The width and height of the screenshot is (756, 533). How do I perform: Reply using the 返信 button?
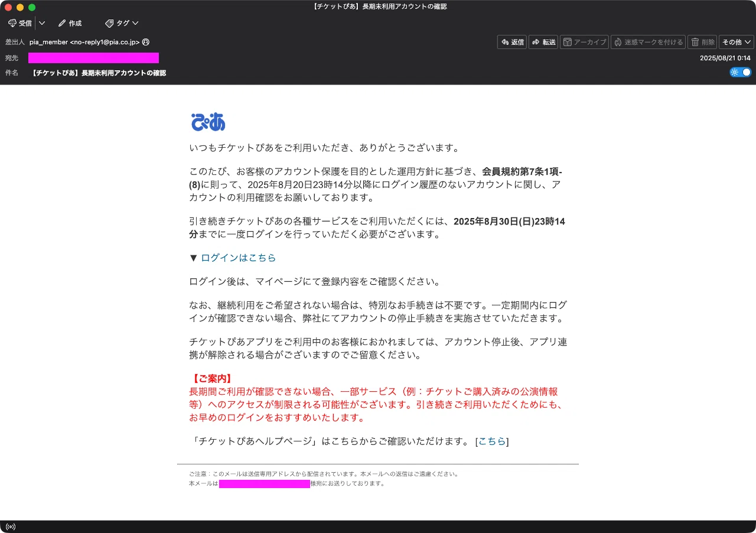(x=512, y=42)
